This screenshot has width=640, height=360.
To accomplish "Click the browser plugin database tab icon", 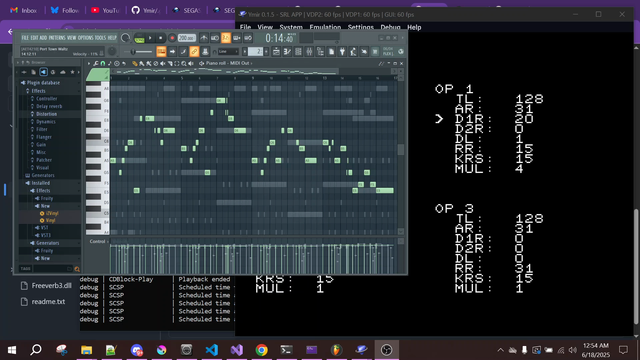I will (43, 72).
